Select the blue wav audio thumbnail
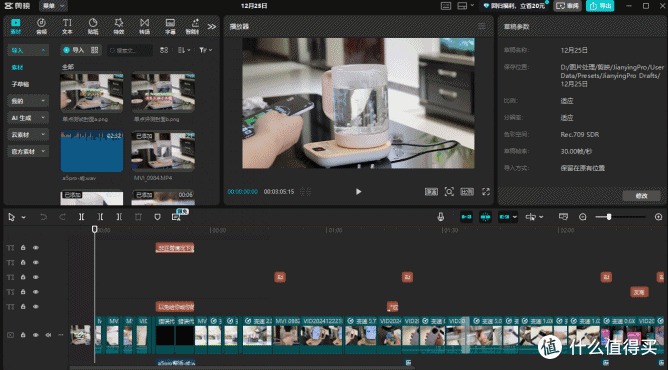The height and width of the screenshot is (370, 668). (92, 151)
